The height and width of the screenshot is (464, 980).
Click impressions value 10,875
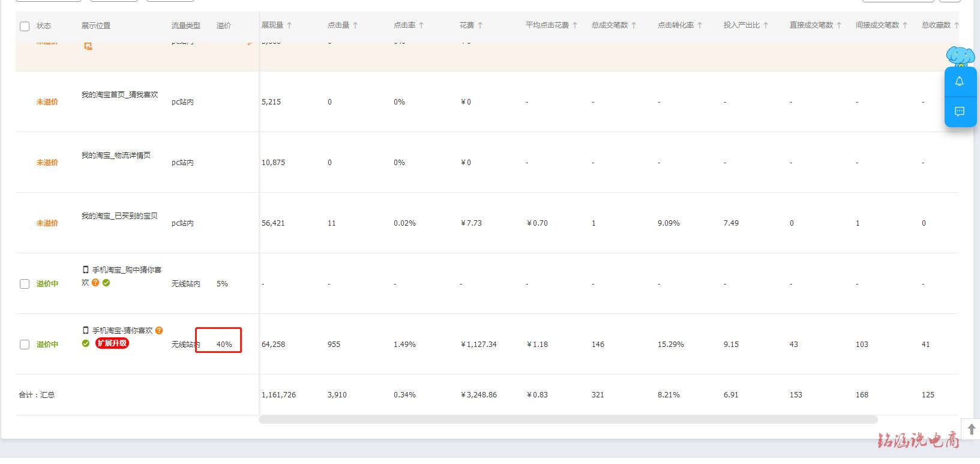(x=274, y=163)
